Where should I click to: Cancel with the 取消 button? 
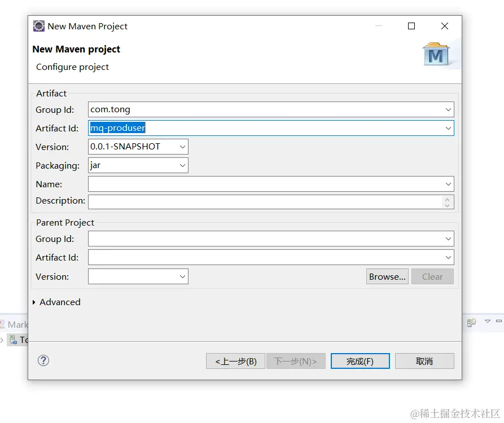(x=424, y=361)
